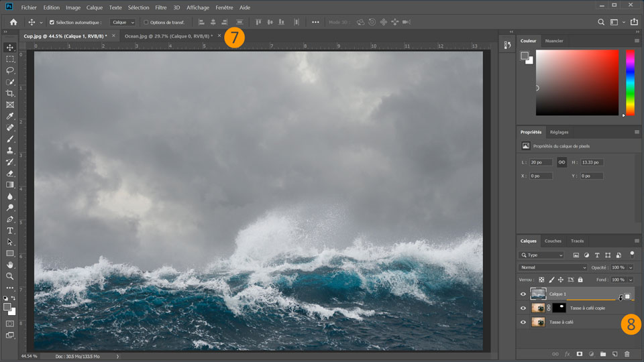This screenshot has height=362, width=644.
Task: Select the Move tool
Action: pyautogui.click(x=10, y=48)
